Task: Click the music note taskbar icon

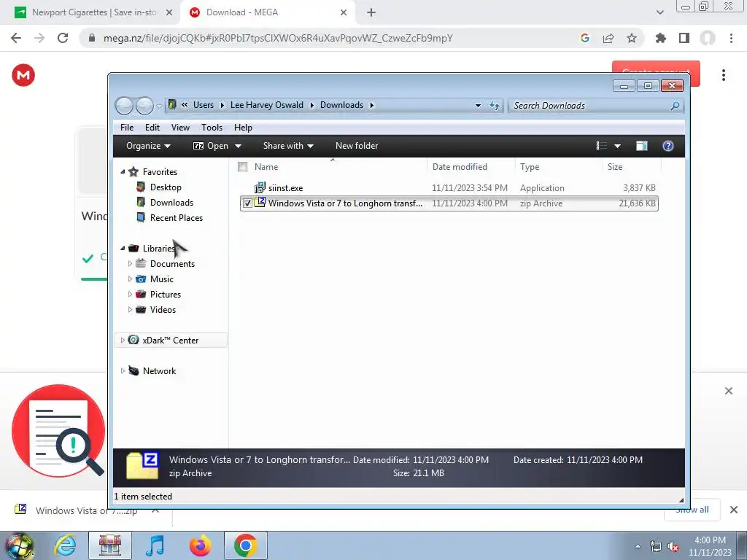Action: [x=155, y=545]
